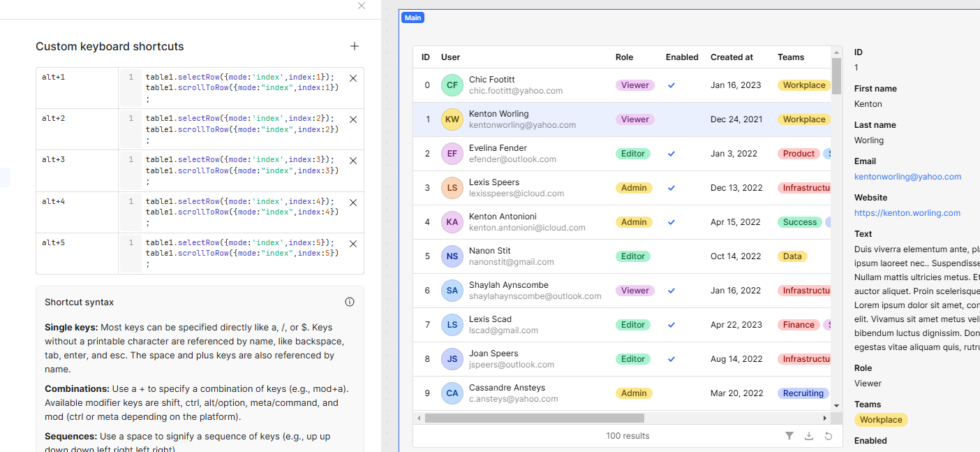Select the Main frame tab label
Viewport: 980px width, 452px height.
click(413, 17)
